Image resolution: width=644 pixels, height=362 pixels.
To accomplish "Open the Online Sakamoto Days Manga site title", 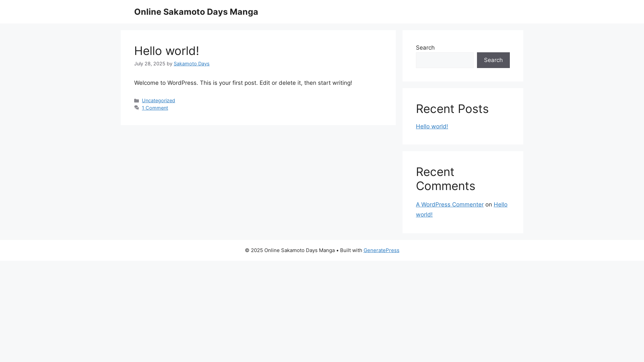I will coord(196,12).
